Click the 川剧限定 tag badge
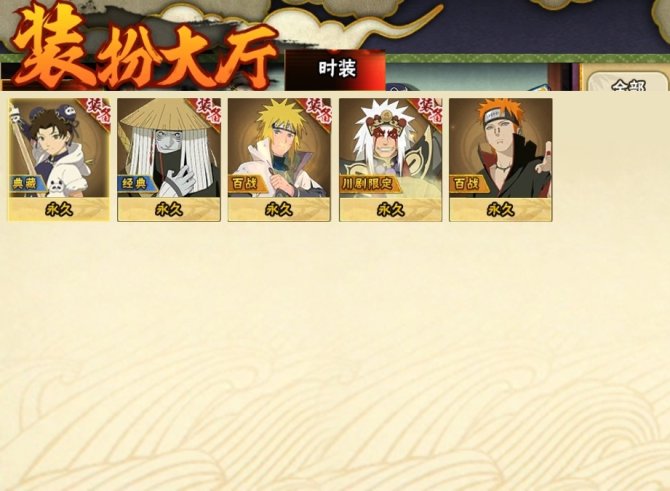 pyautogui.click(x=368, y=184)
